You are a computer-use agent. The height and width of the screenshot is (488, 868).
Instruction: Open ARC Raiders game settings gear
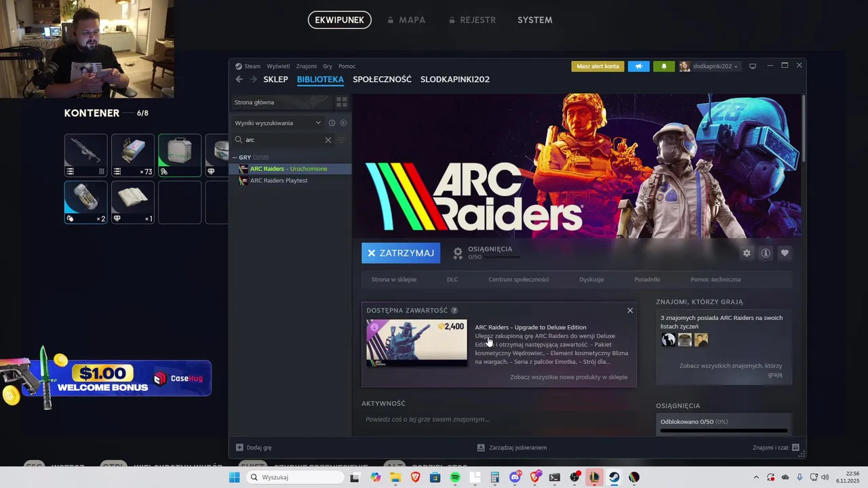[x=747, y=253]
